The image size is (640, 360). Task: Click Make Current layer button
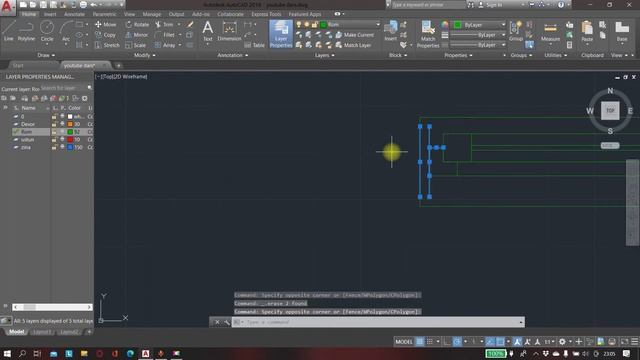click(354, 35)
